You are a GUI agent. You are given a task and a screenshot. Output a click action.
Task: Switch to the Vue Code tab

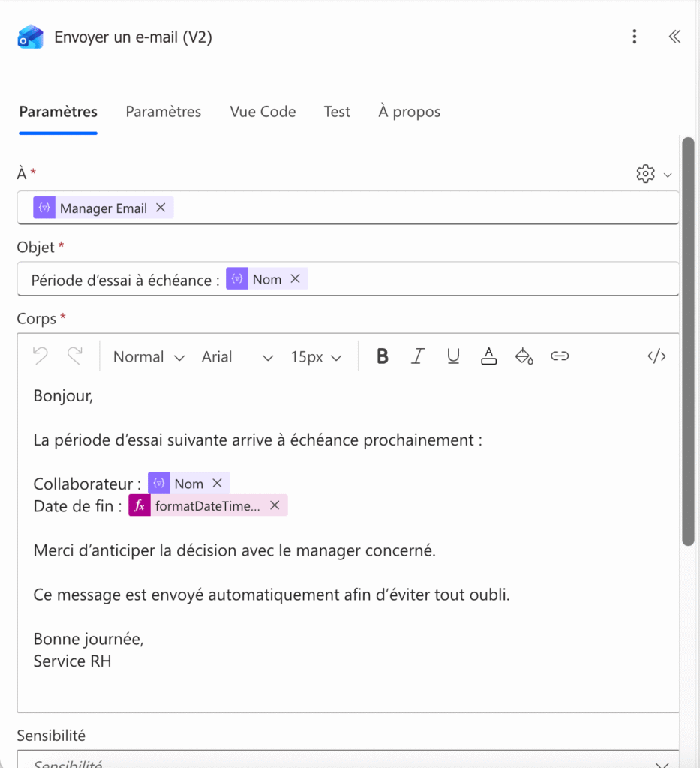point(263,111)
